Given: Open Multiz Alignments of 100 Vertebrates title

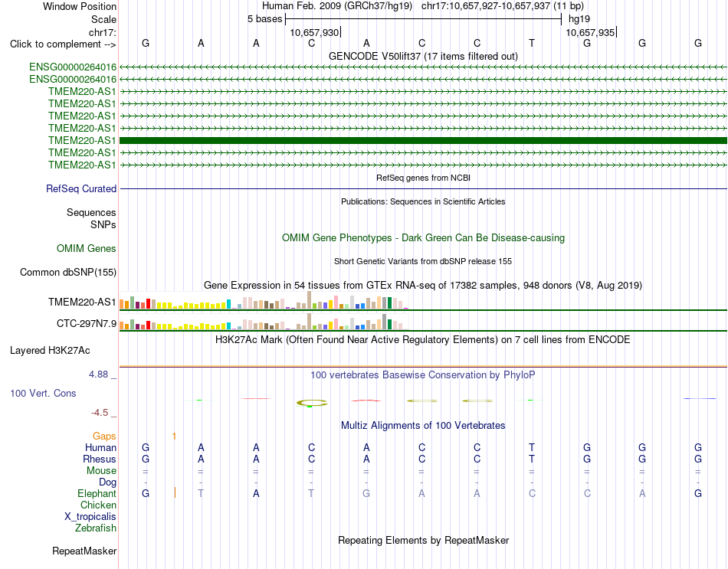Looking at the screenshot, I should [423, 425].
